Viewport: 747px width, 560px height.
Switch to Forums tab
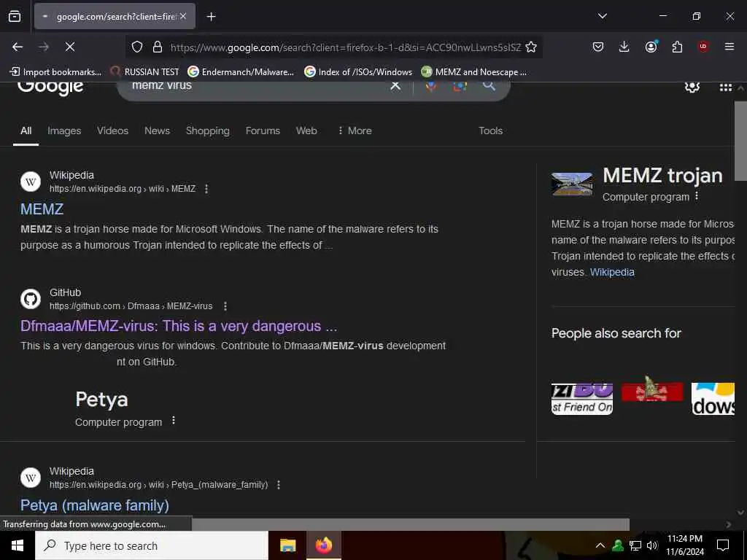tap(263, 131)
